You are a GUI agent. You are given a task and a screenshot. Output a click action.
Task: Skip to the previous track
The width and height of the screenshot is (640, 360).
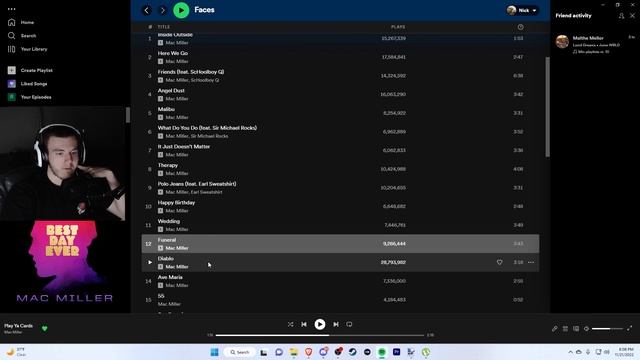[304, 324]
